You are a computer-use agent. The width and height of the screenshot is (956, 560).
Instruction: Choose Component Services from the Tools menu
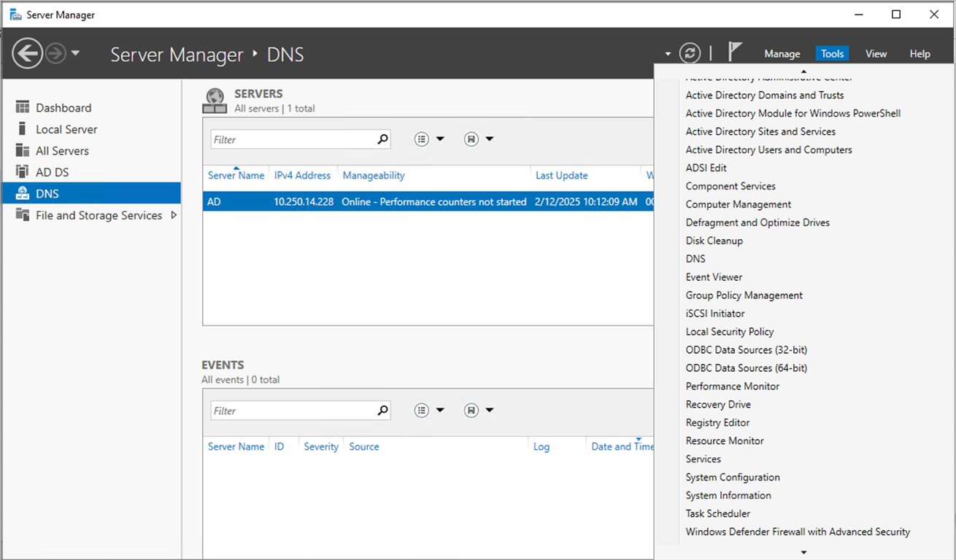(x=731, y=186)
